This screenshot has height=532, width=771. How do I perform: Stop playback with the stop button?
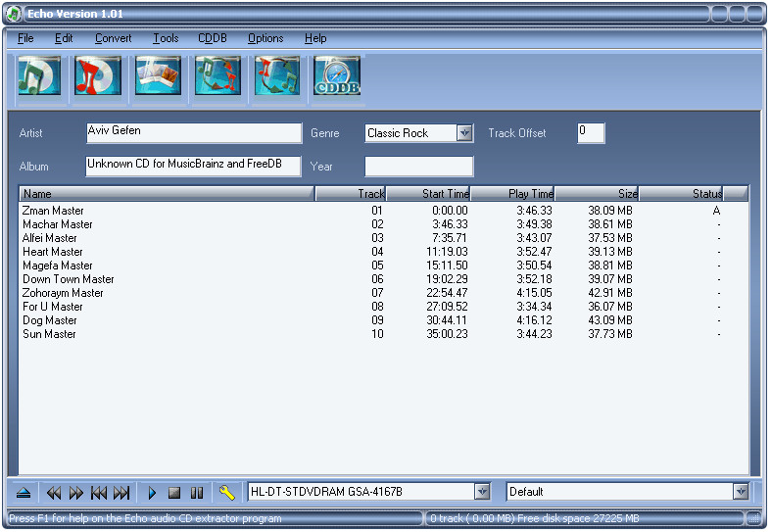[174, 493]
